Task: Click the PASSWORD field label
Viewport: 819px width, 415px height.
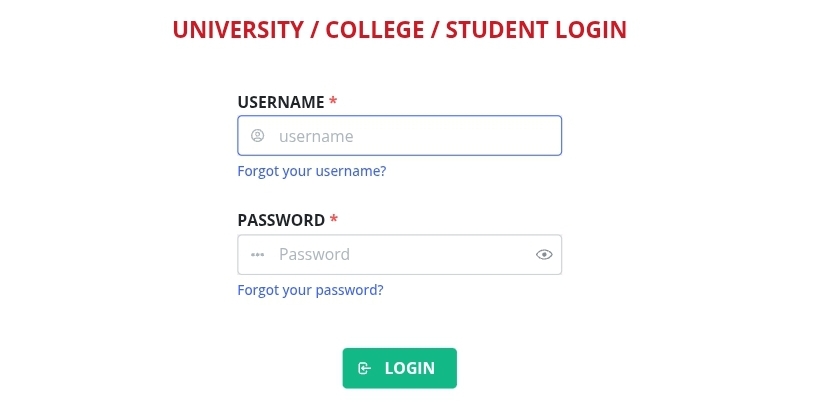Action: pos(281,220)
